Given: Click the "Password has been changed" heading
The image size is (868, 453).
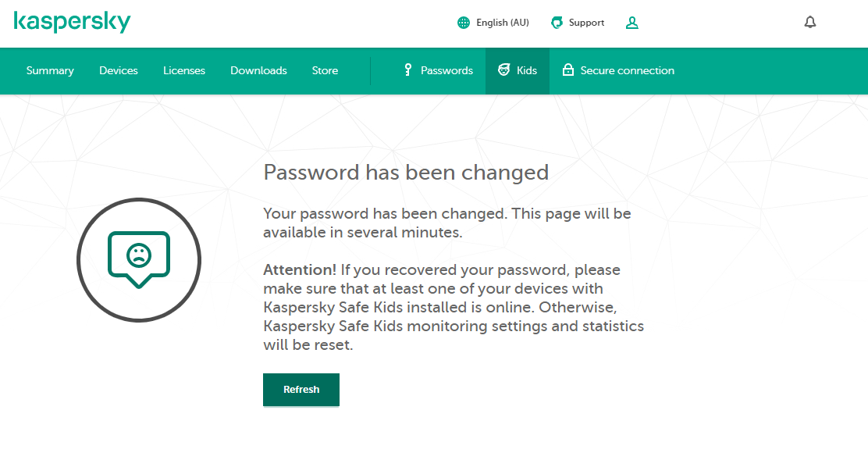Looking at the screenshot, I should 406,172.
